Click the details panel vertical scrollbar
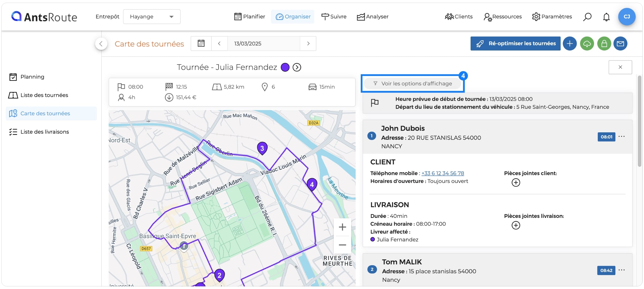Screen dimensions: 644x289 coord(639,122)
